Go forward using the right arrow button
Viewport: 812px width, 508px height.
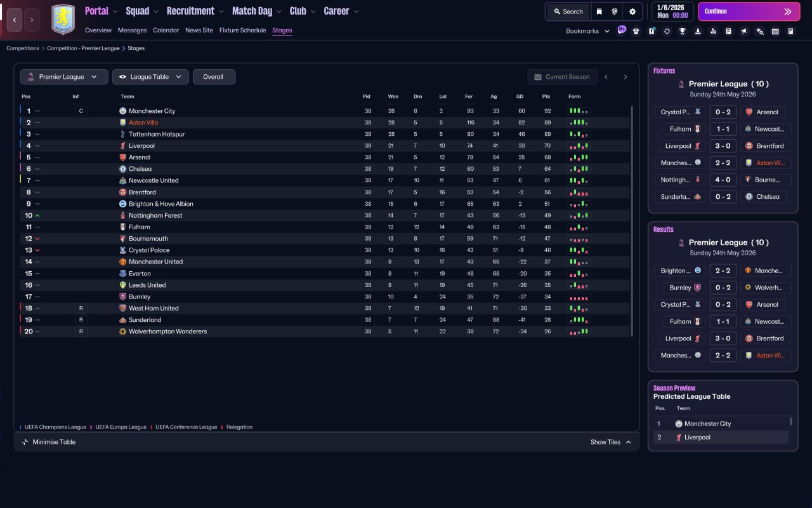tap(32, 20)
